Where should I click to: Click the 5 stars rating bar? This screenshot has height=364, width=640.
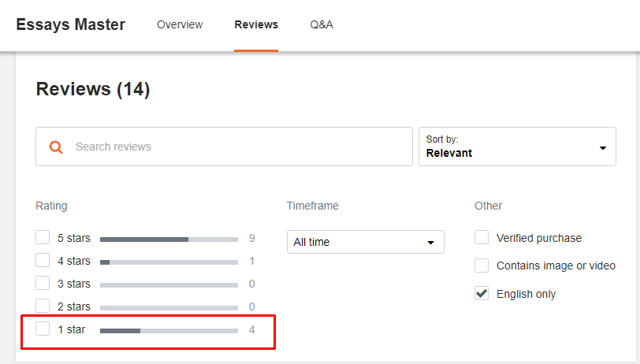pyautogui.click(x=169, y=240)
